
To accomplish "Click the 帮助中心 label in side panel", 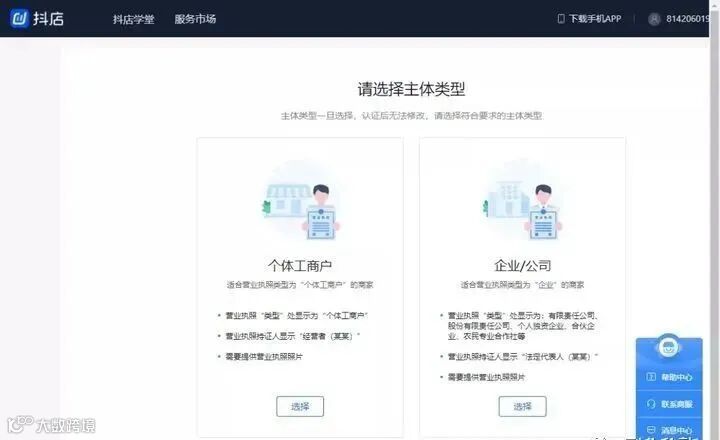I will (x=676, y=377).
